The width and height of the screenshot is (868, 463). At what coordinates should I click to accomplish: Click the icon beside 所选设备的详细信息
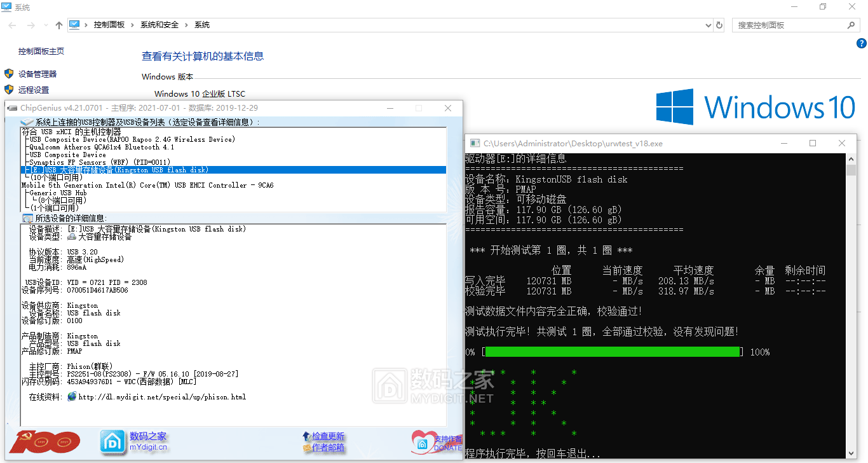pos(27,218)
